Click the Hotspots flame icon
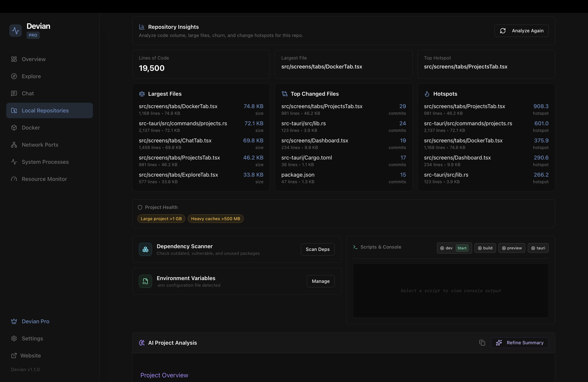This screenshot has height=382, width=588. click(427, 94)
